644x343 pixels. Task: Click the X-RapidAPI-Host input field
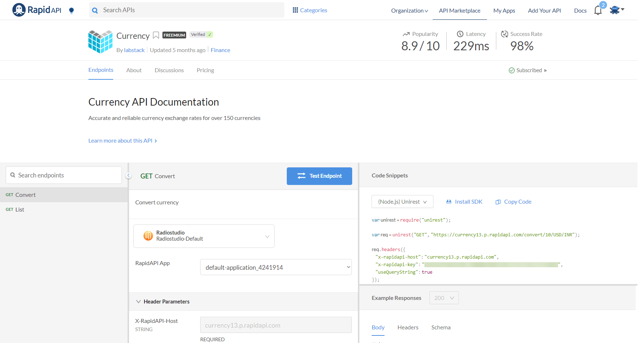pos(276,325)
